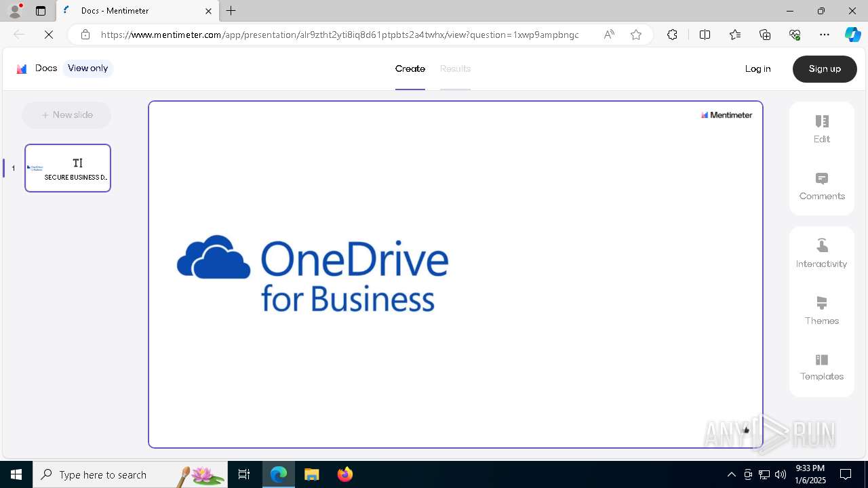This screenshot has width=868, height=488.
Task: Add this page to favorites
Action: (636, 35)
